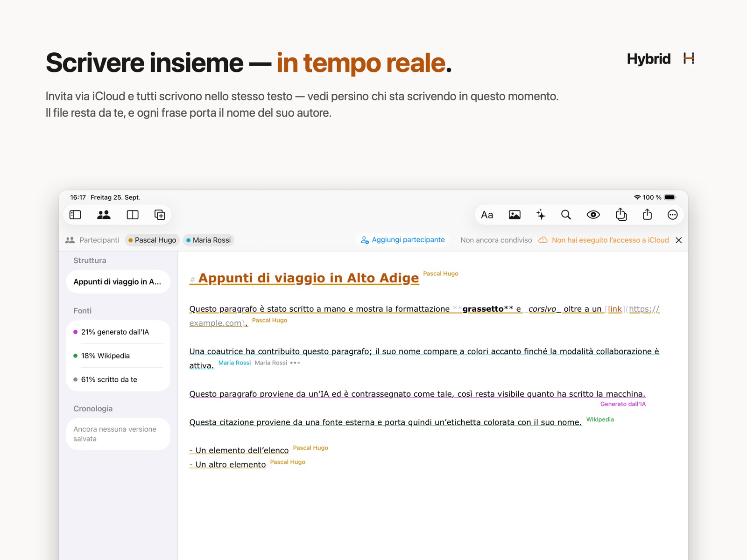Open the more options ellipsis menu
The width and height of the screenshot is (747, 560).
(672, 215)
